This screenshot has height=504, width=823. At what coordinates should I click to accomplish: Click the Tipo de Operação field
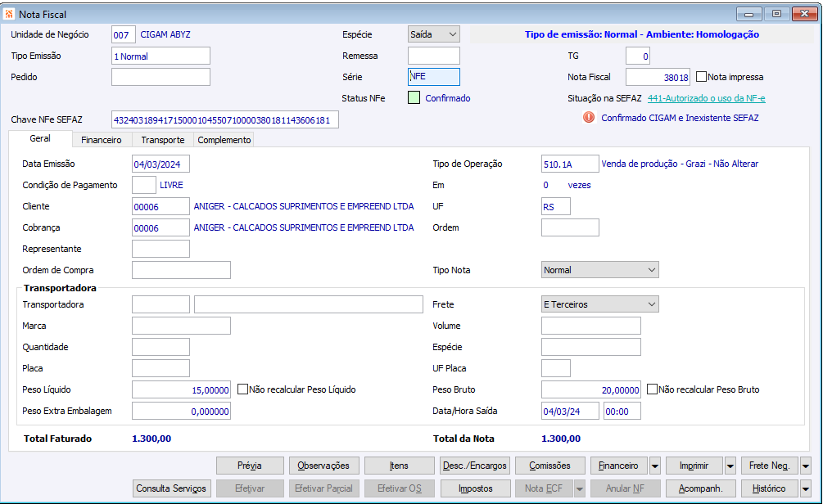pos(570,164)
